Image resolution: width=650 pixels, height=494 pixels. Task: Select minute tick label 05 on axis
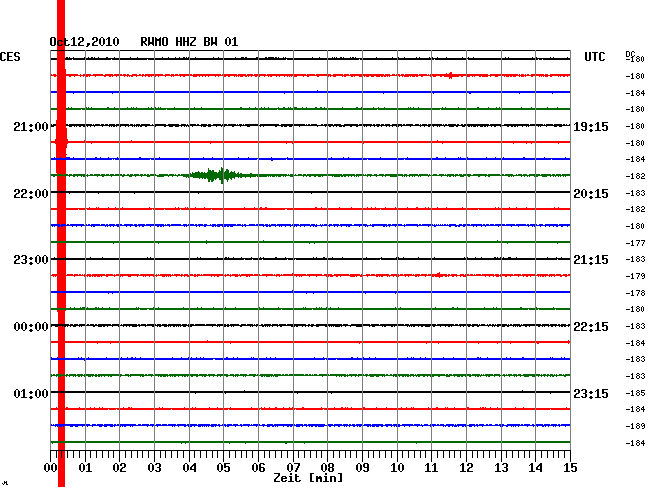point(223,468)
